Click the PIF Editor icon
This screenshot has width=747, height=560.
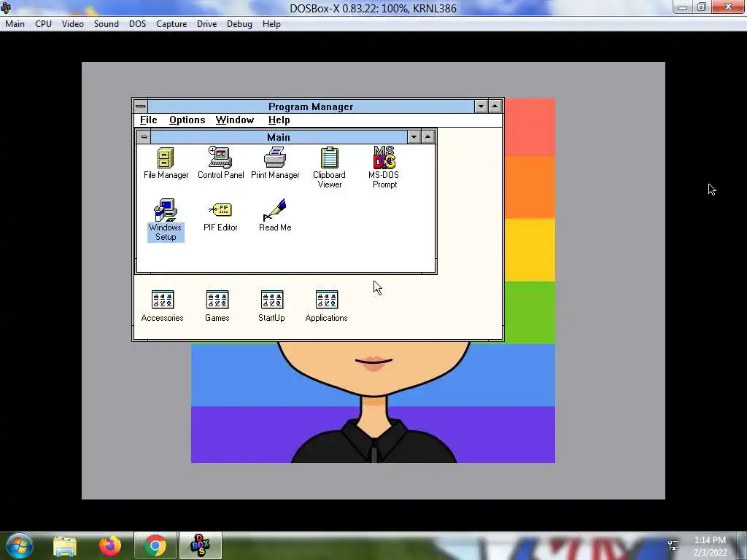[x=220, y=216]
